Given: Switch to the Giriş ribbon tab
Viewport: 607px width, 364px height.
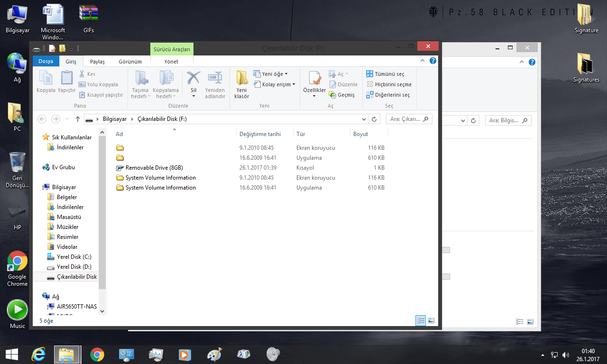Looking at the screenshot, I should (x=71, y=61).
